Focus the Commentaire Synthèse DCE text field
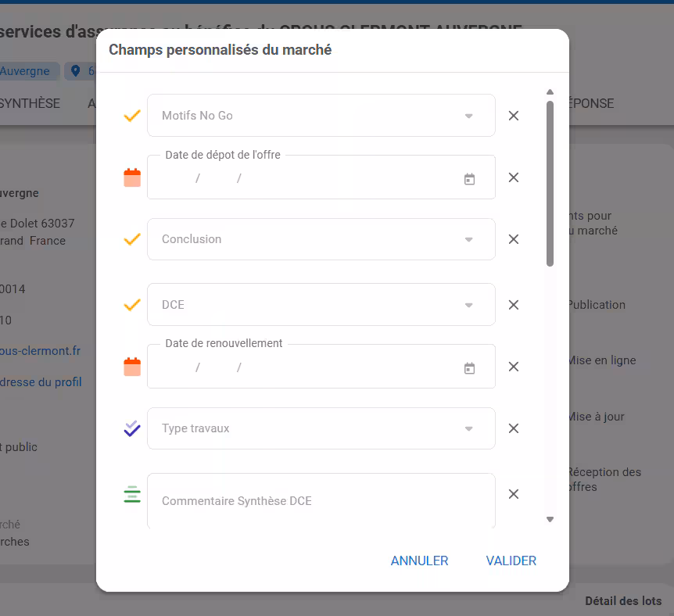 [321, 501]
